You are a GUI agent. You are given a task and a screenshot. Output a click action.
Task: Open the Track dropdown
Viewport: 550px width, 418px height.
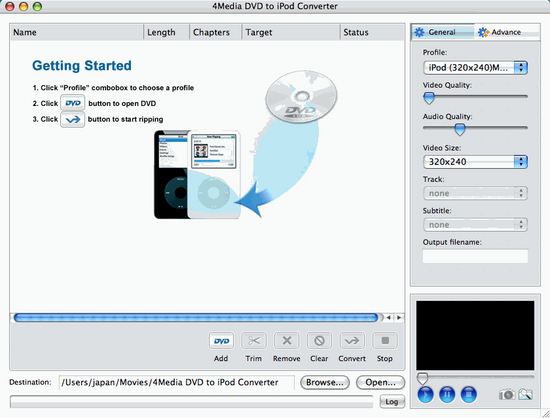[x=475, y=193]
